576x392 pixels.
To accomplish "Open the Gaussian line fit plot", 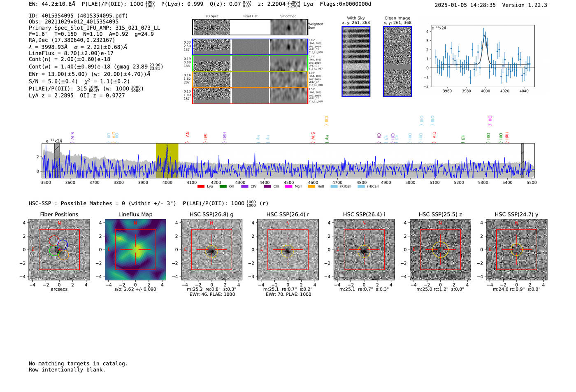I will [483, 56].
